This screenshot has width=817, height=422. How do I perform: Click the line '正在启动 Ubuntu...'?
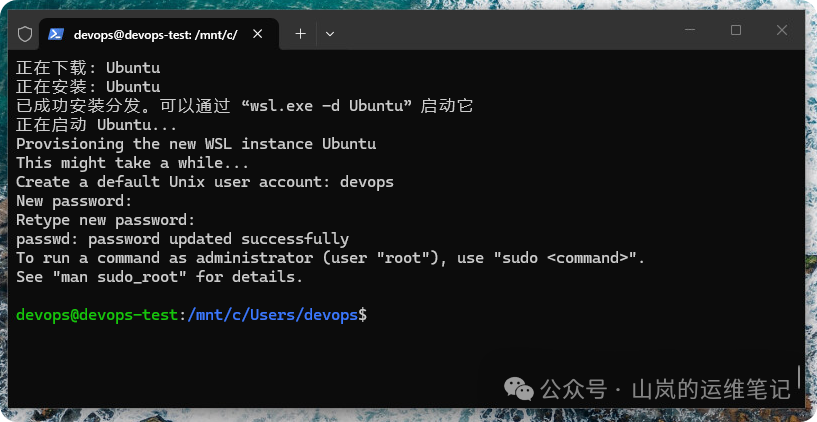pos(96,125)
